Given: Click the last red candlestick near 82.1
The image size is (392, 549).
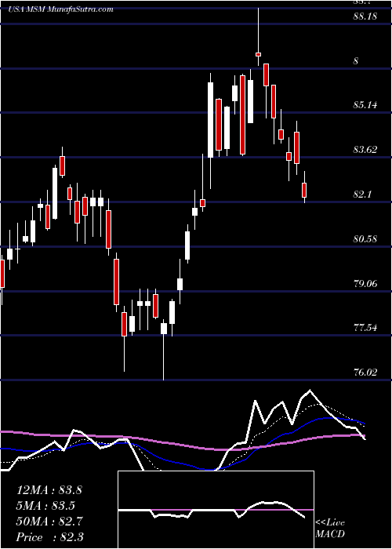Looking at the screenshot, I should (x=304, y=190).
